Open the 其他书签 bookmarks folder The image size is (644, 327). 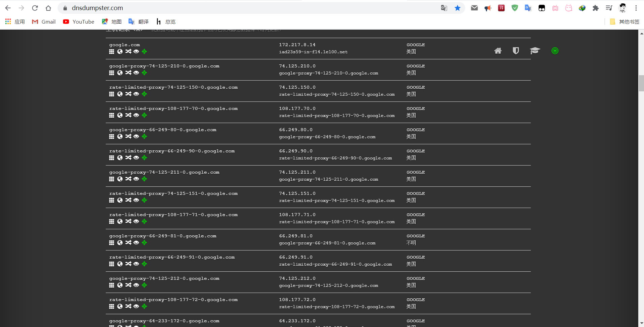click(624, 22)
